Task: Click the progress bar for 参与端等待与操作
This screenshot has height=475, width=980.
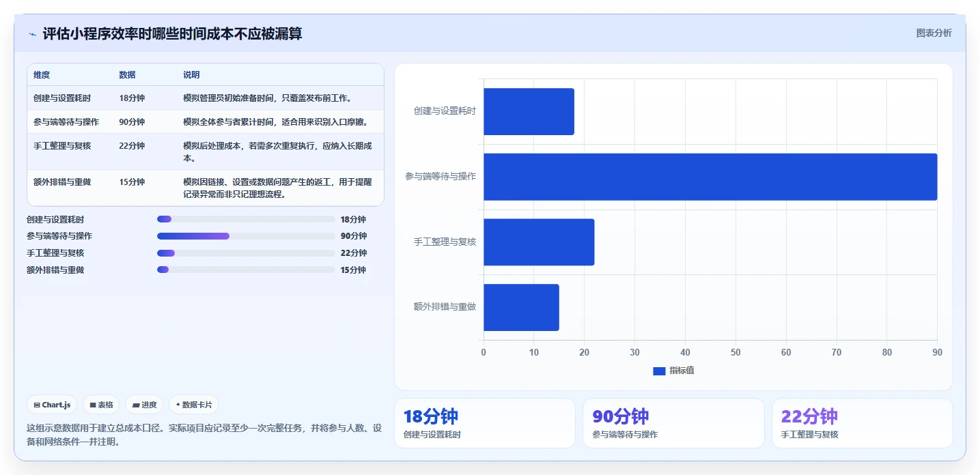Action: (246, 236)
